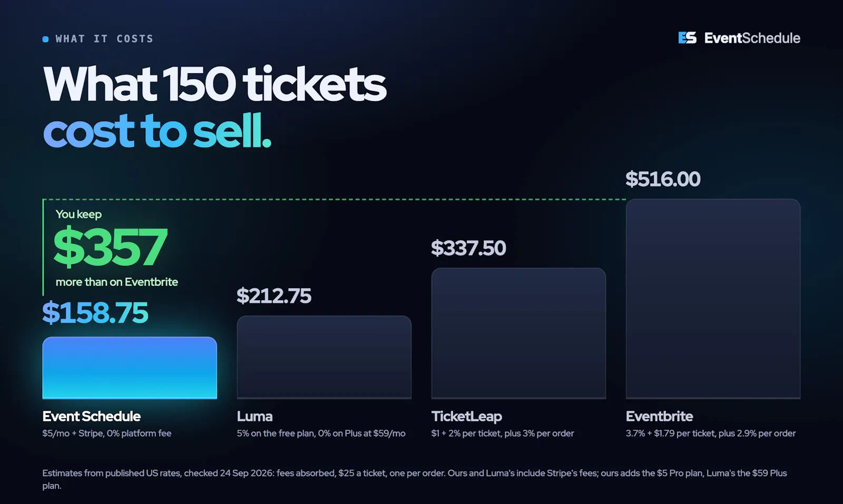Click the ES logo icon
The image size is (843, 504).
(x=687, y=38)
